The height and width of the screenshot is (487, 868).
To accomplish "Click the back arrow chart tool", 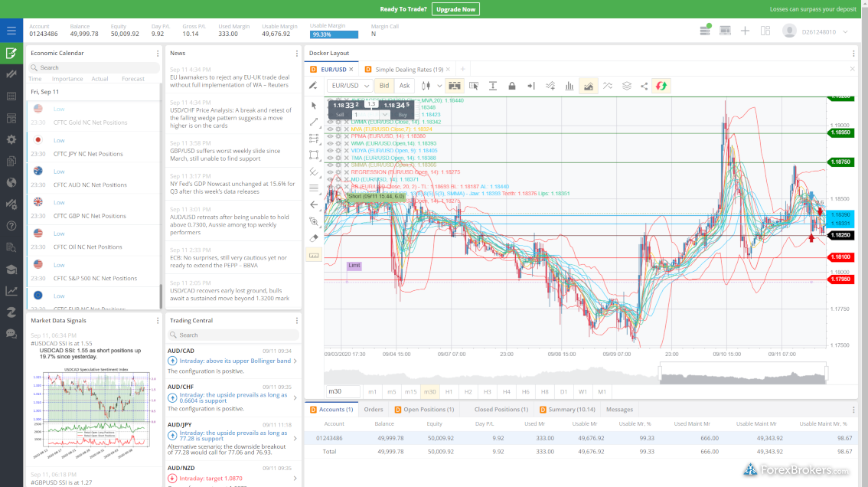I will (x=314, y=205).
